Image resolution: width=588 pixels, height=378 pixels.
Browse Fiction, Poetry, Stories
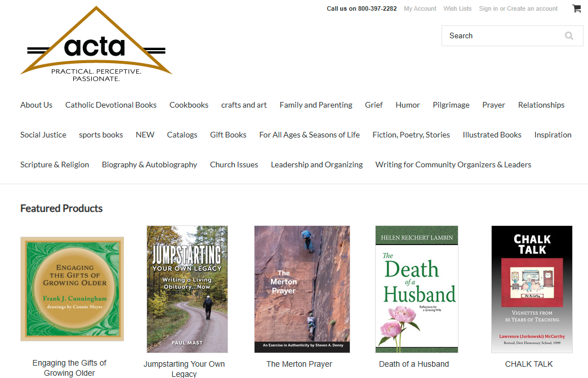pyautogui.click(x=411, y=135)
